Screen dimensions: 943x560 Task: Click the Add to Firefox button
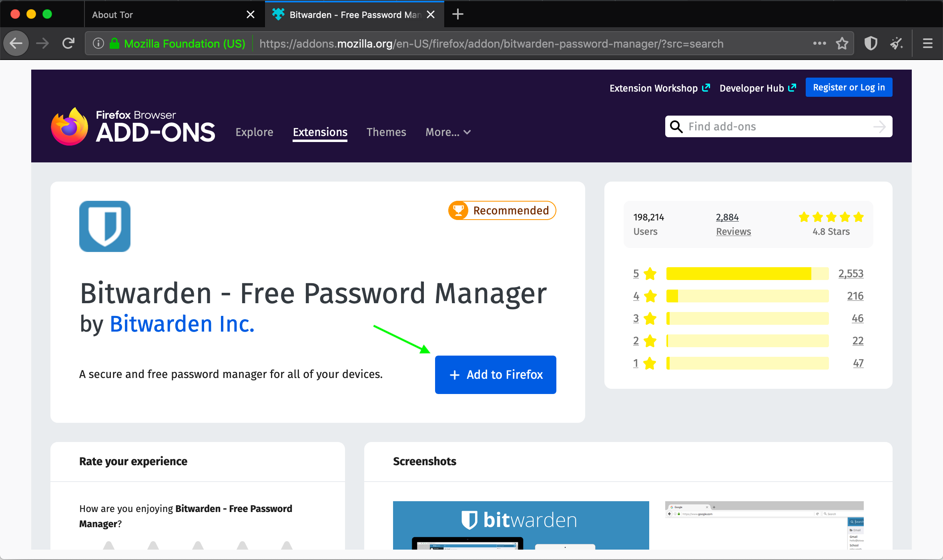click(496, 375)
